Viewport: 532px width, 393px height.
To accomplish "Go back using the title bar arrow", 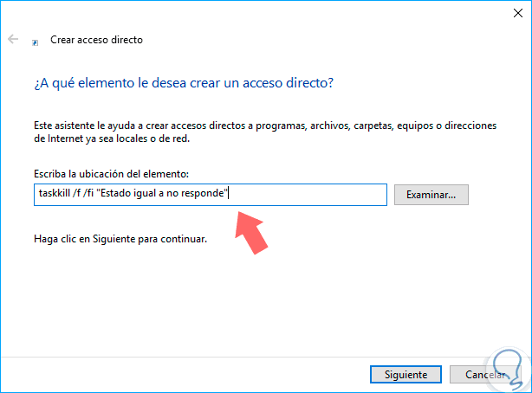I will tap(13, 39).
